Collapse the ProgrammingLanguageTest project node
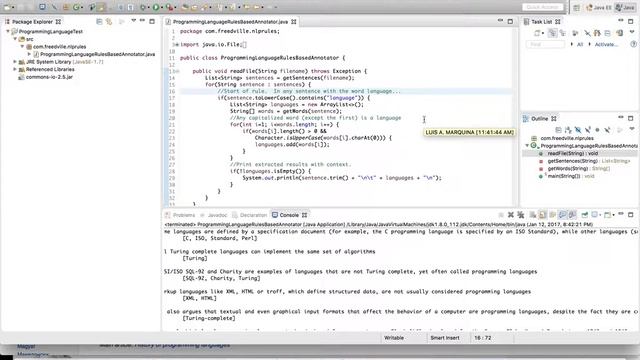The width and height of the screenshot is (640, 360). pos(8,31)
